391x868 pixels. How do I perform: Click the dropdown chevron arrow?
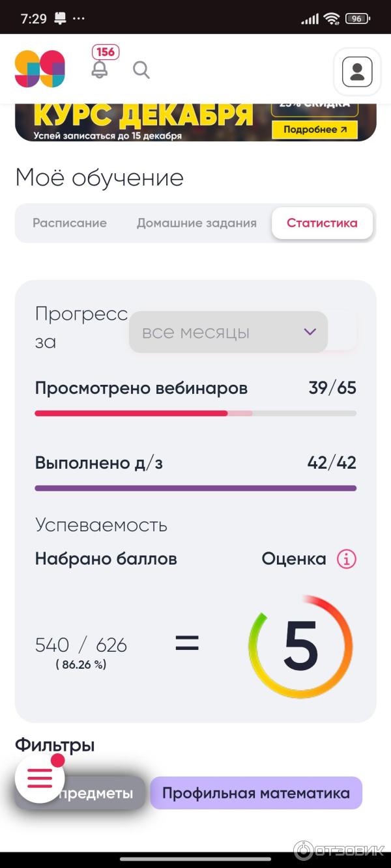pyautogui.click(x=310, y=332)
